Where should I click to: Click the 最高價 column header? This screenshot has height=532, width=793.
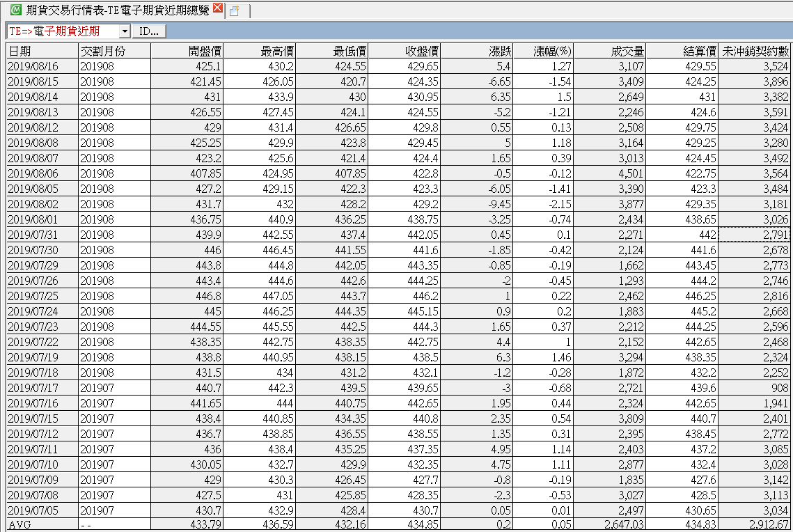click(x=260, y=51)
